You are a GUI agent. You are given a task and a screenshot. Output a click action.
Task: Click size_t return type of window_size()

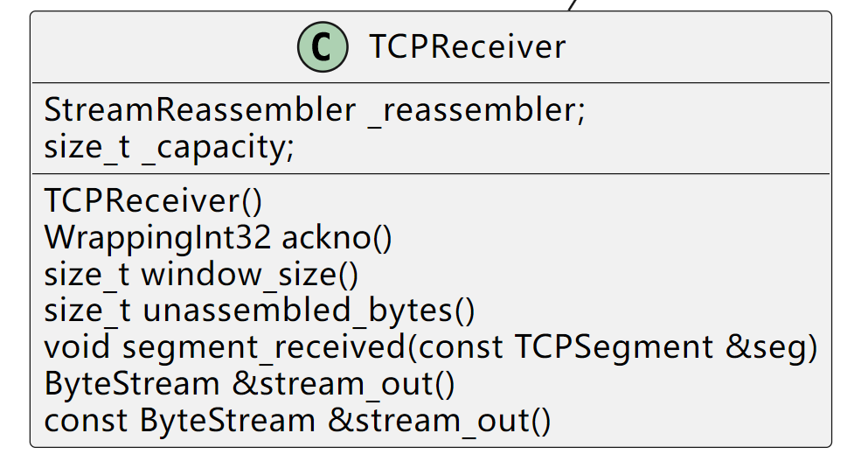pyautogui.click(x=87, y=274)
